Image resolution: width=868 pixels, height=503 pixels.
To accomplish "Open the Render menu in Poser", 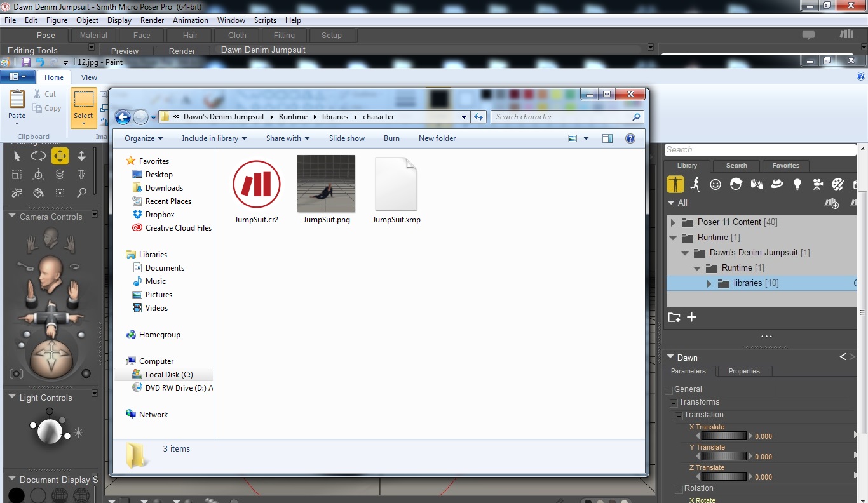I will click(153, 20).
